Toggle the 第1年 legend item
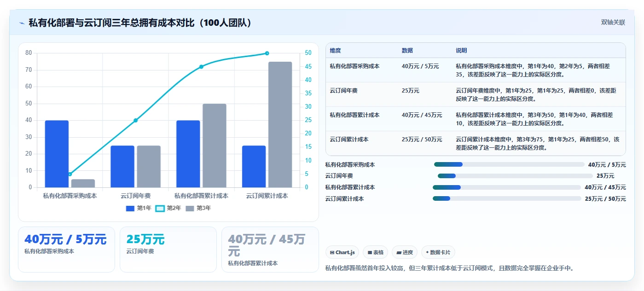The image size is (644, 291). click(x=139, y=208)
